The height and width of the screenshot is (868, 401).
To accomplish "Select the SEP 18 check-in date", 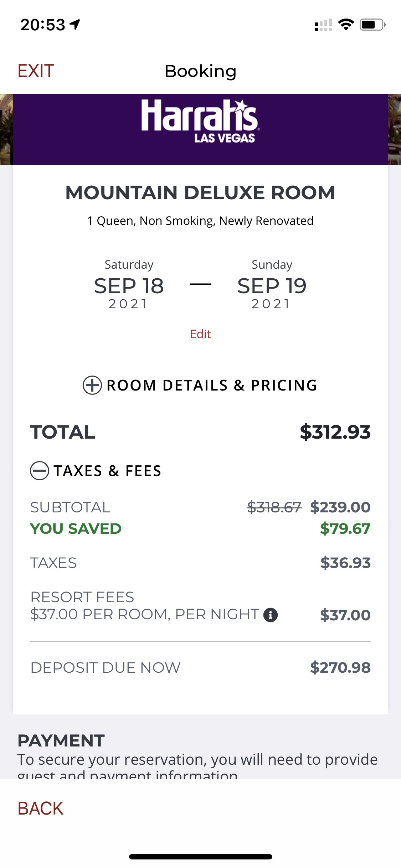I will coord(129,285).
